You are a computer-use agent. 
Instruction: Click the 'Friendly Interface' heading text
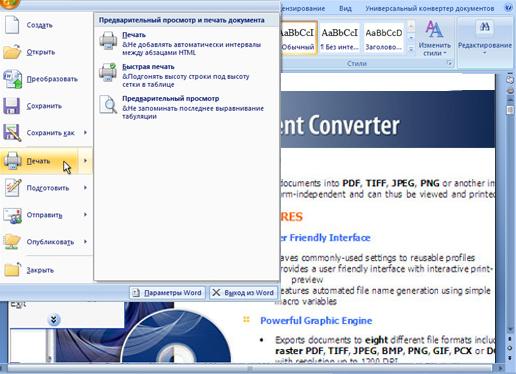click(330, 238)
